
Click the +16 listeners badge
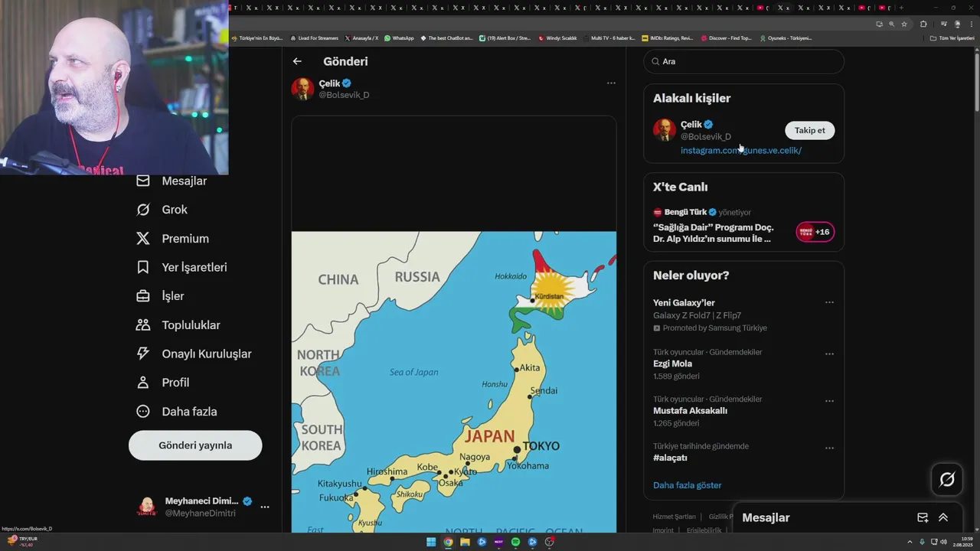coord(815,232)
